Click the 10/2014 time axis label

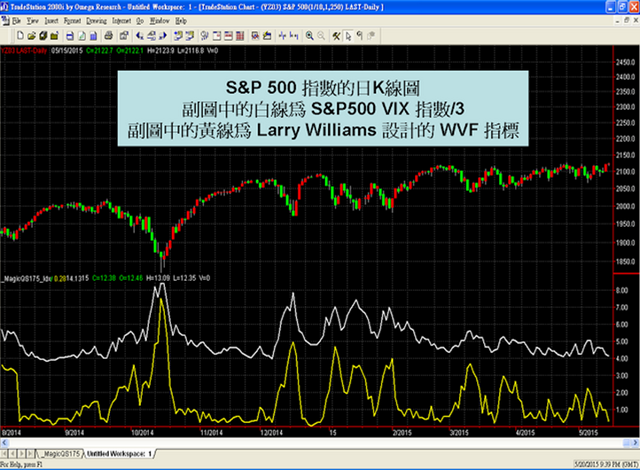click(x=142, y=432)
